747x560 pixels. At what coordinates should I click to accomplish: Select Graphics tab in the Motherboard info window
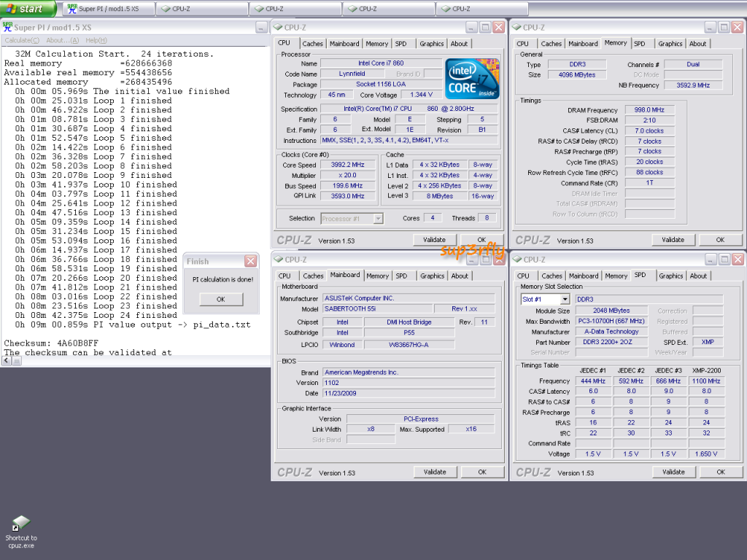[432, 276]
